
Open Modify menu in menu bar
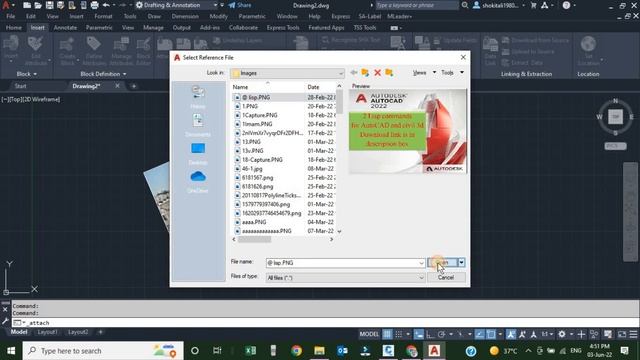218,16
